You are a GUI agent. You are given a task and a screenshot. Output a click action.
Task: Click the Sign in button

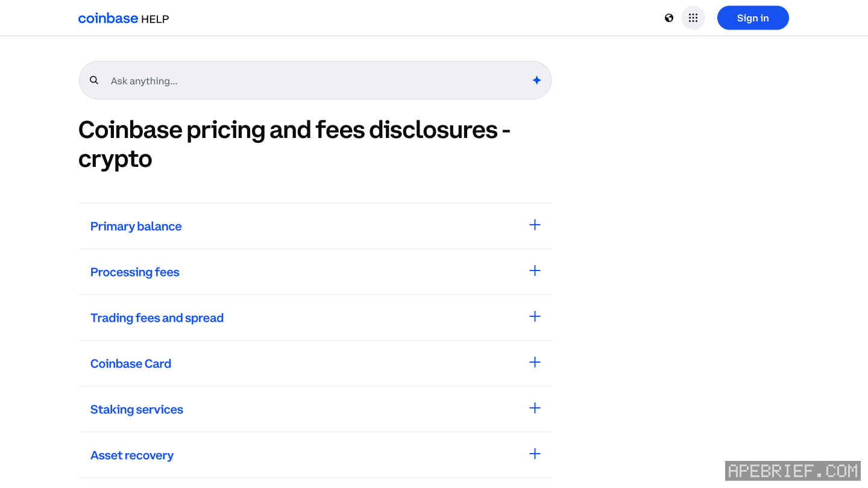753,18
